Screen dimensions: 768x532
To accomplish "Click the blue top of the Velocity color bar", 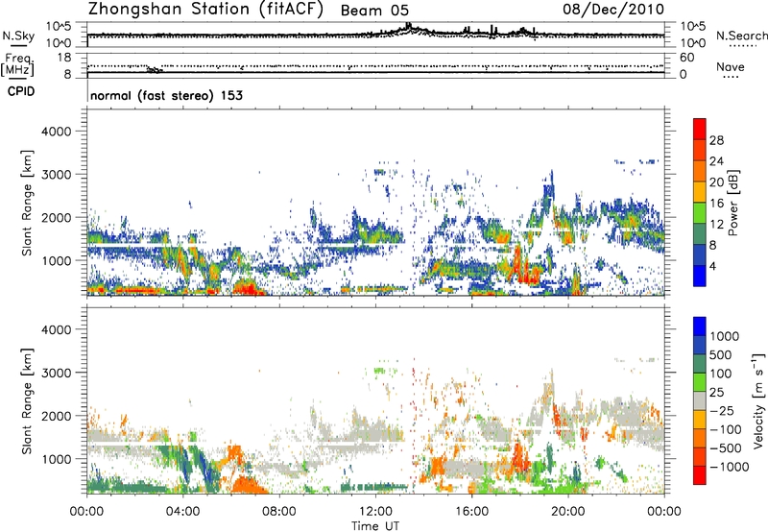I will (x=700, y=326).
